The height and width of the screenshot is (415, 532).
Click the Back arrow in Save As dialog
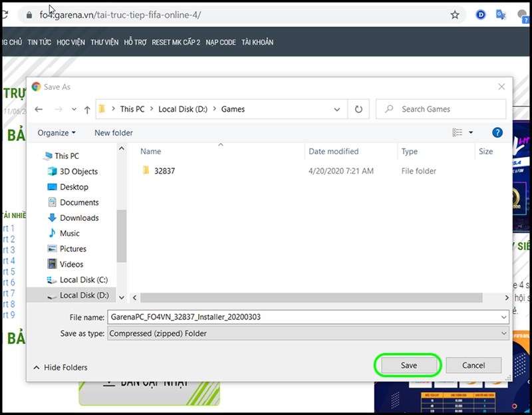pyautogui.click(x=39, y=109)
